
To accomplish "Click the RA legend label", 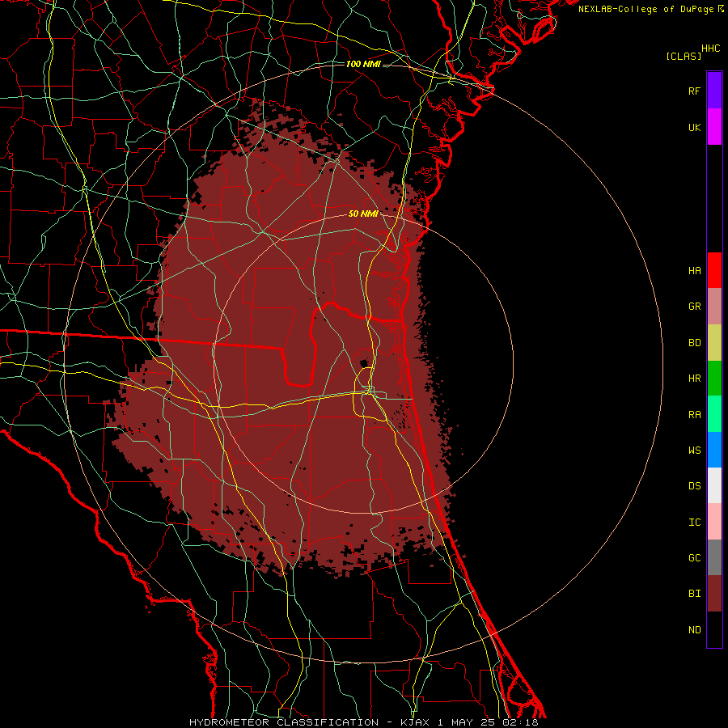I will point(694,415).
